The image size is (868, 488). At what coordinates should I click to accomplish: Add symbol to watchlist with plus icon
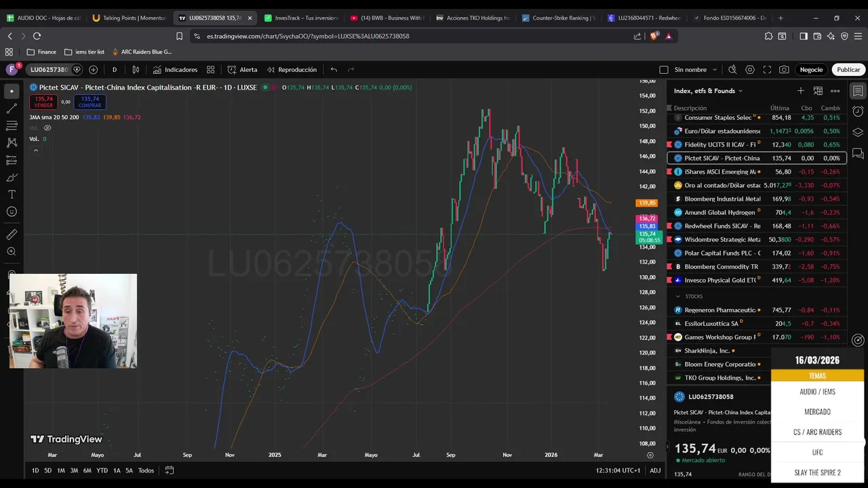[x=801, y=91]
